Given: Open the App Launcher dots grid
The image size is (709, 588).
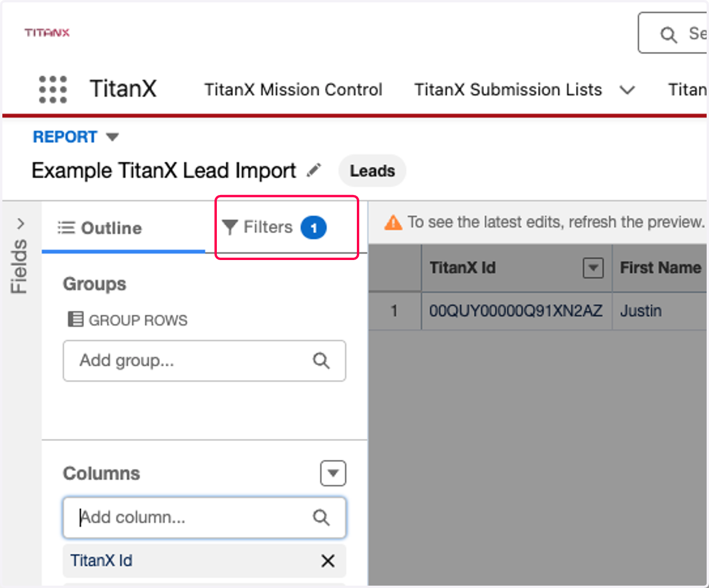Looking at the screenshot, I should click(53, 90).
